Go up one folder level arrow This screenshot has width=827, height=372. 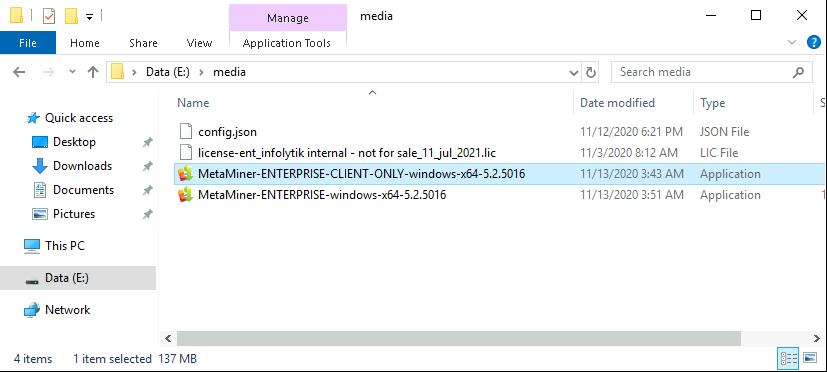click(93, 72)
